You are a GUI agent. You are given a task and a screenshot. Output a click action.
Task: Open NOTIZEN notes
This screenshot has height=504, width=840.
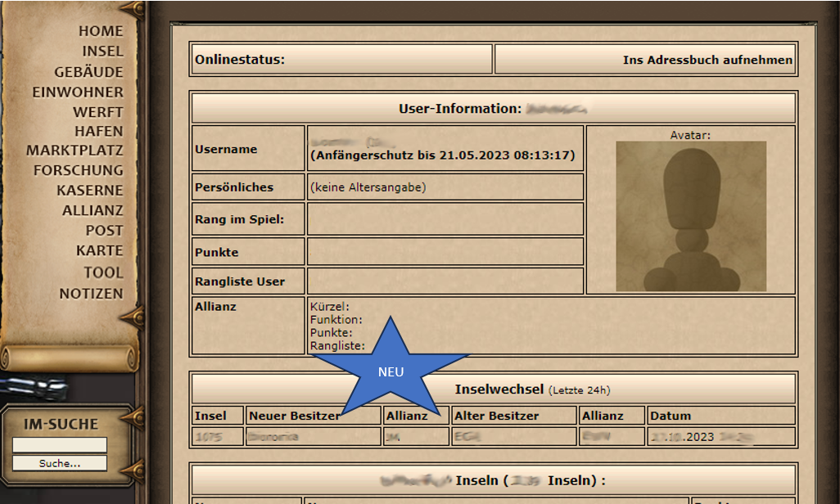coord(91,293)
